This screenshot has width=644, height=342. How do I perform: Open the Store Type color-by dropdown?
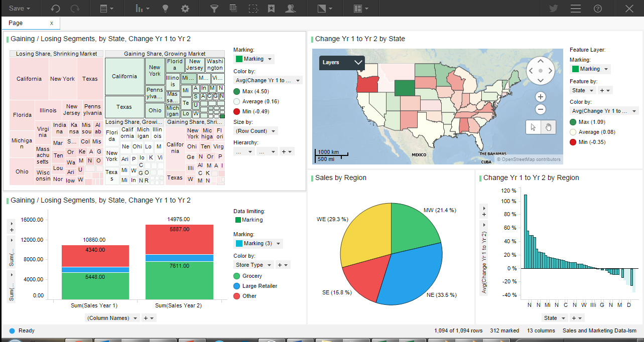(254, 265)
